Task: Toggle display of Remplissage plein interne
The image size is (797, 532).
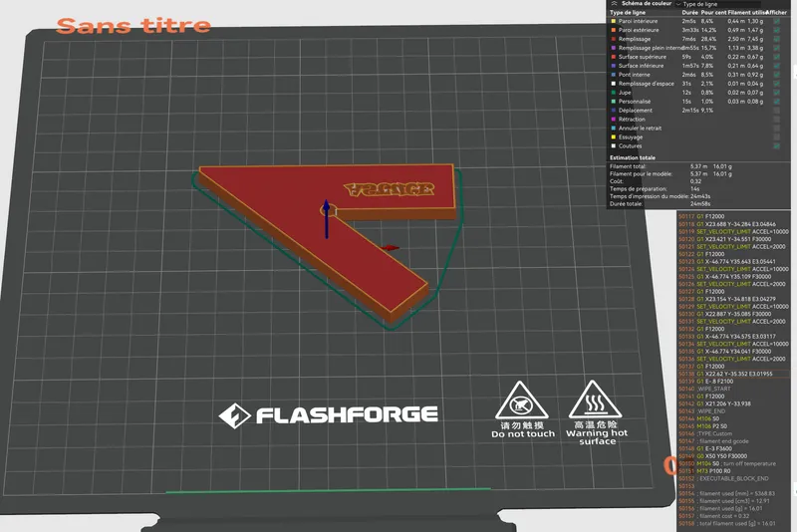Action: 777,48
